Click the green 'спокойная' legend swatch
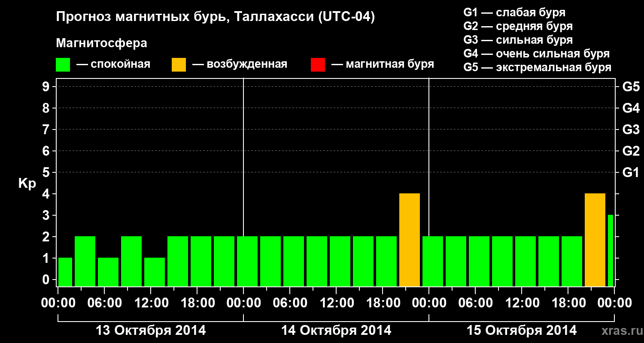This screenshot has height=343, width=644. tap(63, 65)
